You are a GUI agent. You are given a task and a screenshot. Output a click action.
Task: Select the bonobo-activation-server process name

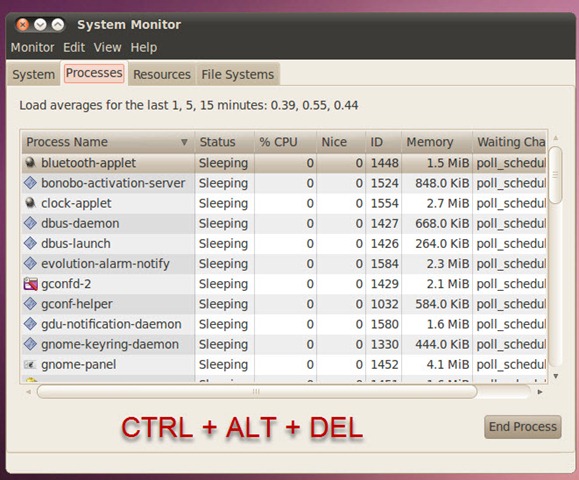click(113, 183)
